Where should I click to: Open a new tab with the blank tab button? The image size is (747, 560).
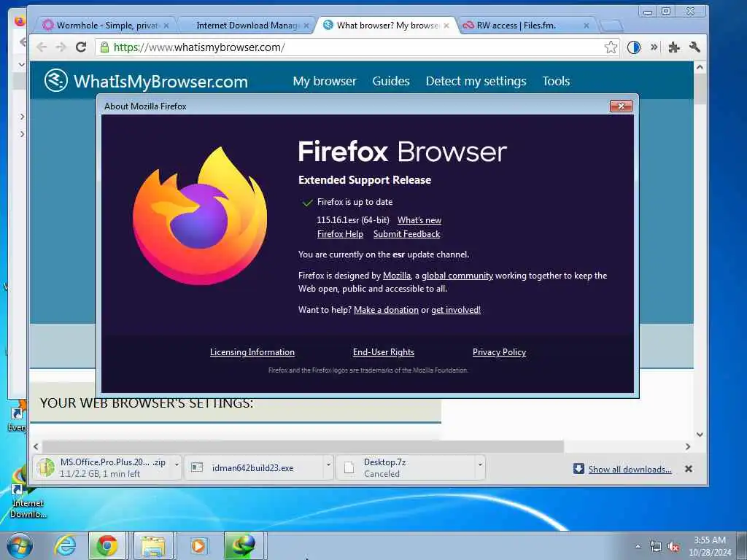tap(611, 26)
